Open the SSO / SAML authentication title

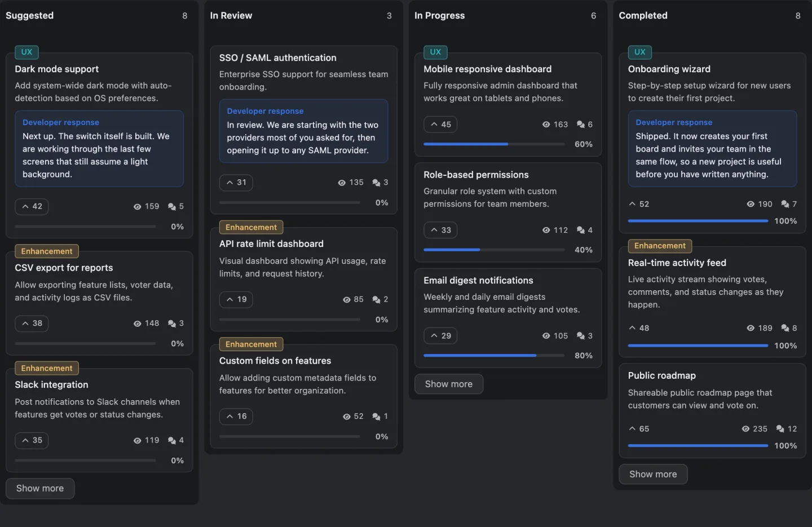click(277, 57)
